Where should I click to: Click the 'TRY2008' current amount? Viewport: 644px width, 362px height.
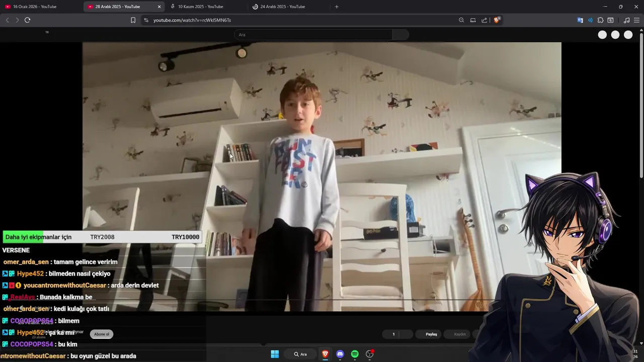click(102, 237)
